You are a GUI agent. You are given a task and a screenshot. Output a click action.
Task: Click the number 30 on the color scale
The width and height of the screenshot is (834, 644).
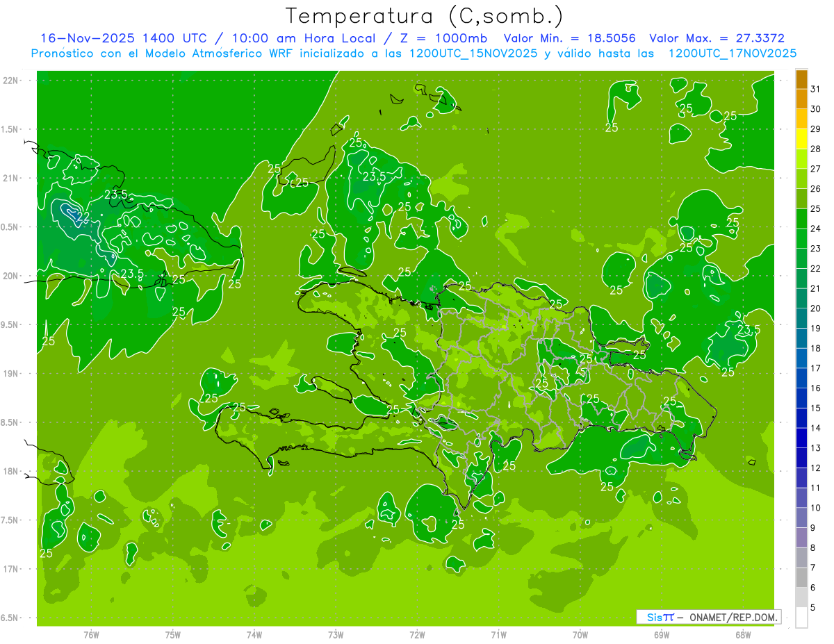pos(816,109)
